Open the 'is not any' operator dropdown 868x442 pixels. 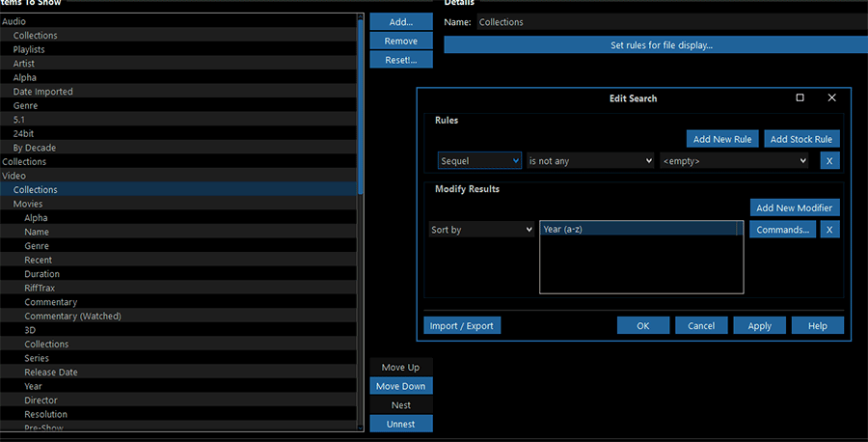click(x=590, y=160)
